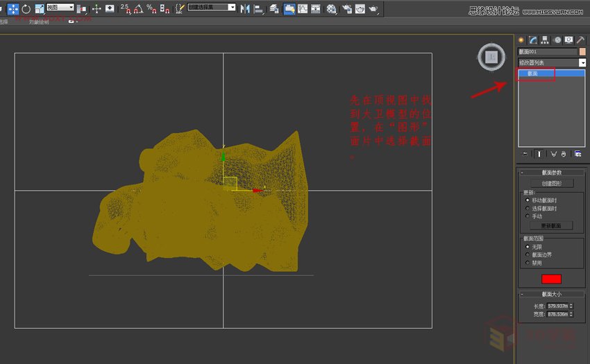
Task: Open the Schematic View icon
Action: tap(316, 8)
